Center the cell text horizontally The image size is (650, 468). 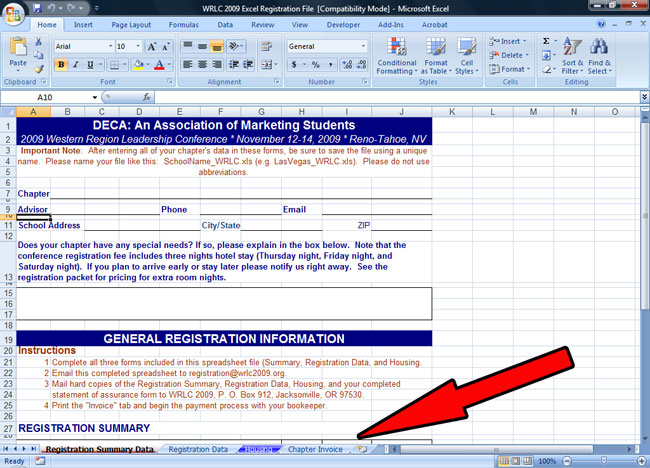202,65
